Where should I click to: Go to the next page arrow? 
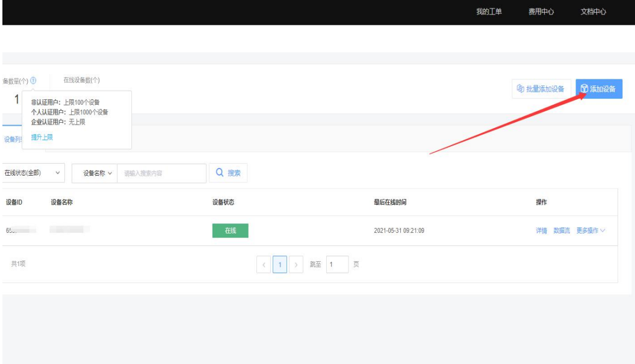(x=296, y=265)
